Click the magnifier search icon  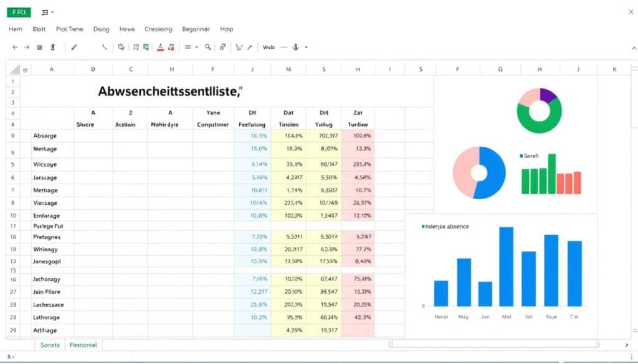point(208,47)
